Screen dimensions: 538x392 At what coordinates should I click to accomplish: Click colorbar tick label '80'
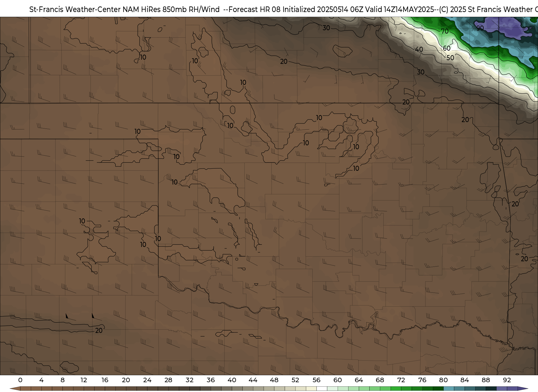443,380
